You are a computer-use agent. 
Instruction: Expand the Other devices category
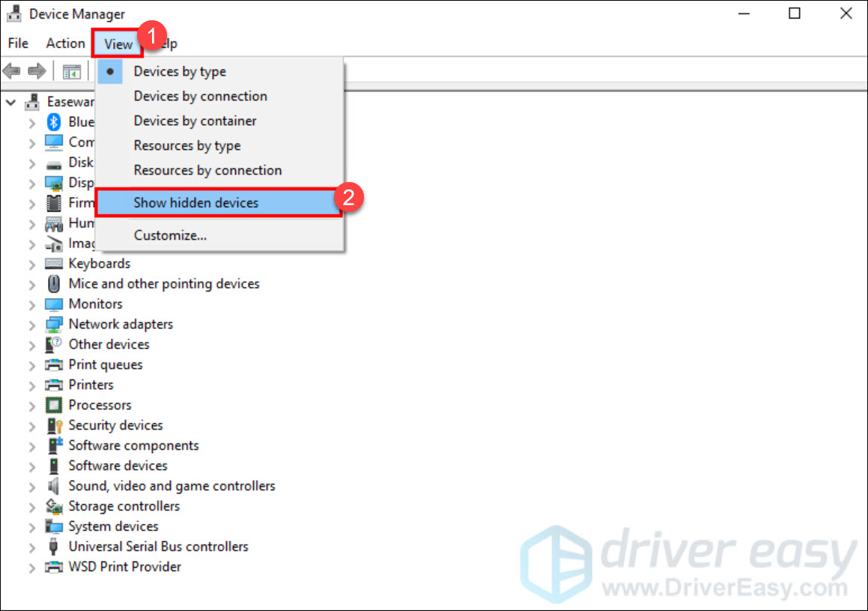click(x=31, y=344)
